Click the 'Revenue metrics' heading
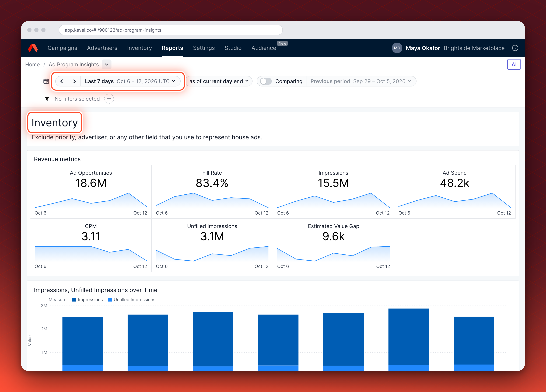The image size is (546, 392). (x=57, y=159)
